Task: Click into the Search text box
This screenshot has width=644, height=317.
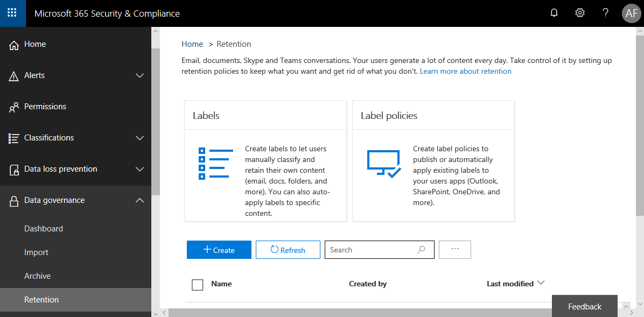Action: (x=372, y=250)
